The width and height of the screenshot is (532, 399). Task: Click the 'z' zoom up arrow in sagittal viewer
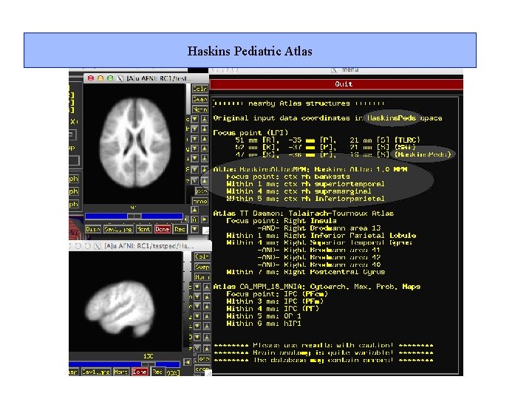tap(207, 347)
